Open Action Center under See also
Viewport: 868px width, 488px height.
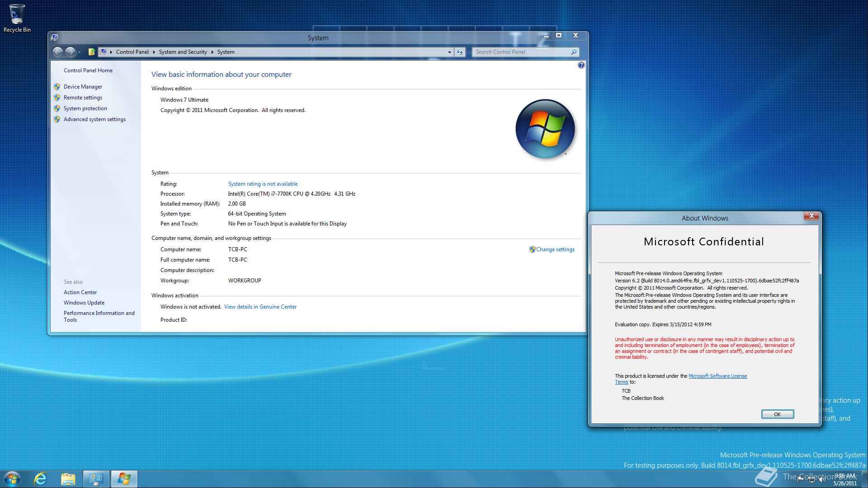point(80,292)
